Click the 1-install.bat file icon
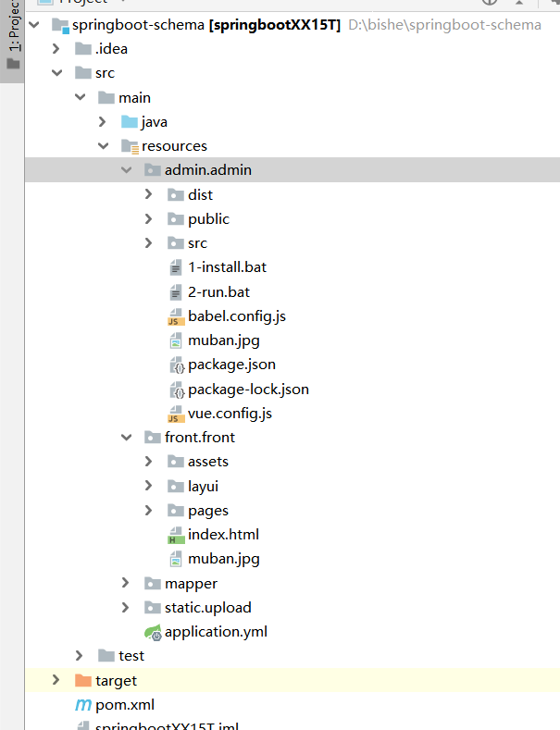Image resolution: width=560 pixels, height=730 pixels. (x=176, y=267)
